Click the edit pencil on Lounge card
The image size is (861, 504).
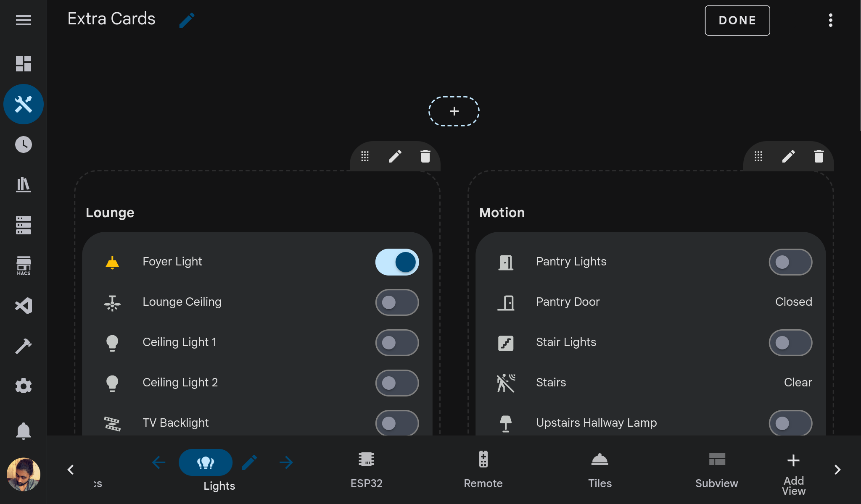tap(394, 157)
